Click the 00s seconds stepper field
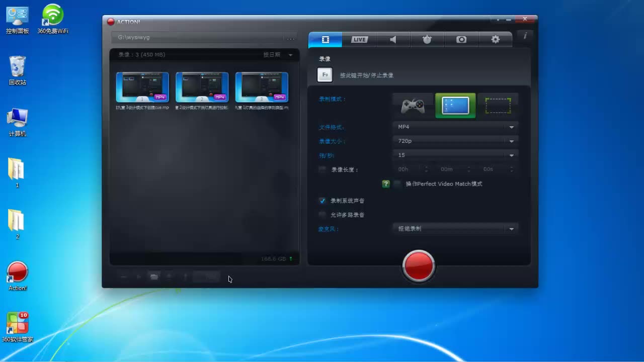 coord(497,169)
